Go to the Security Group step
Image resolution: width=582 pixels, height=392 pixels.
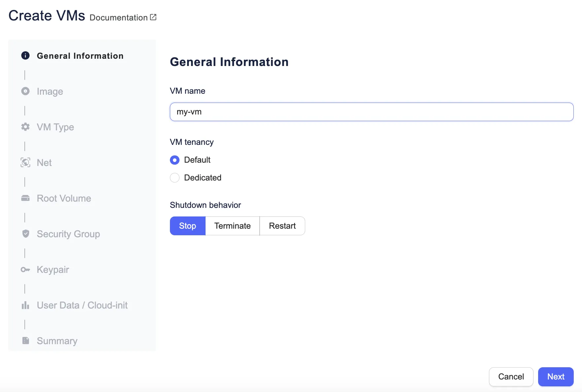[x=68, y=234]
